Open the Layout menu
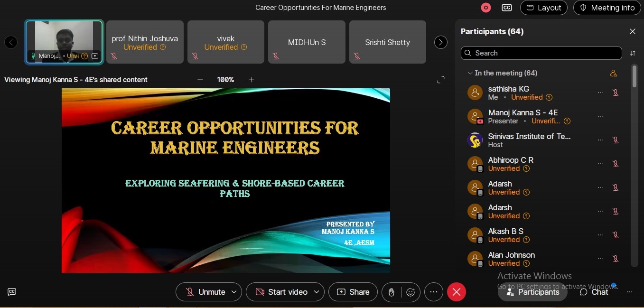644x308 pixels. click(x=544, y=8)
